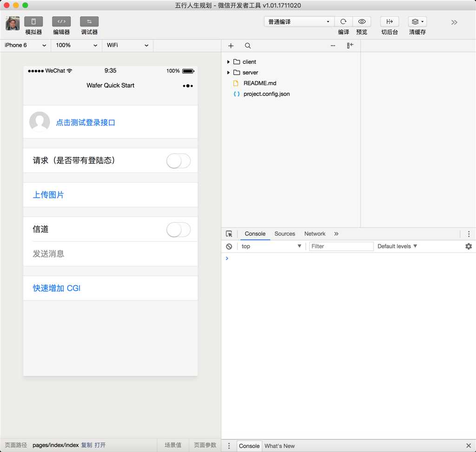476x452 pixels.
Task: Close the bottom console drawer
Action: coord(469,445)
